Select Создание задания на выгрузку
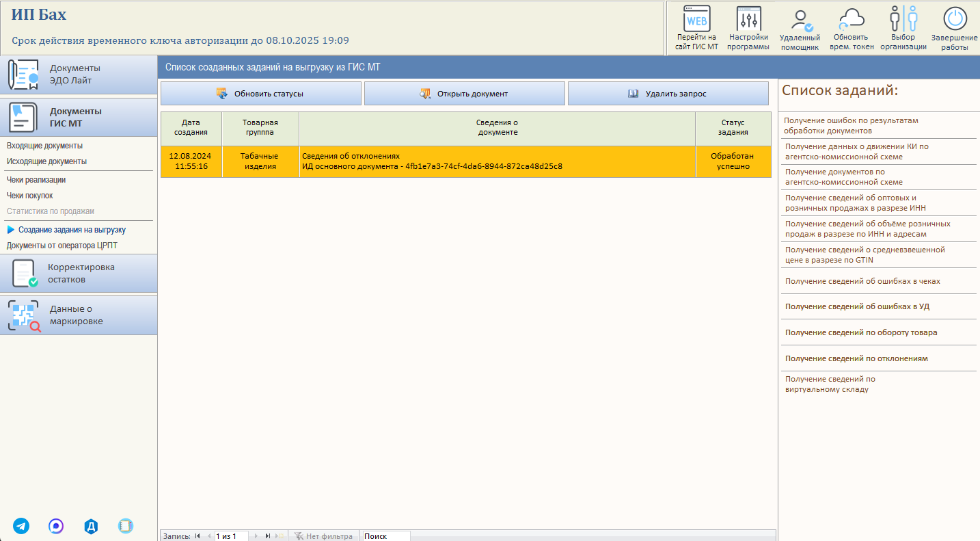Viewport: 980px width, 541px height. [72, 230]
